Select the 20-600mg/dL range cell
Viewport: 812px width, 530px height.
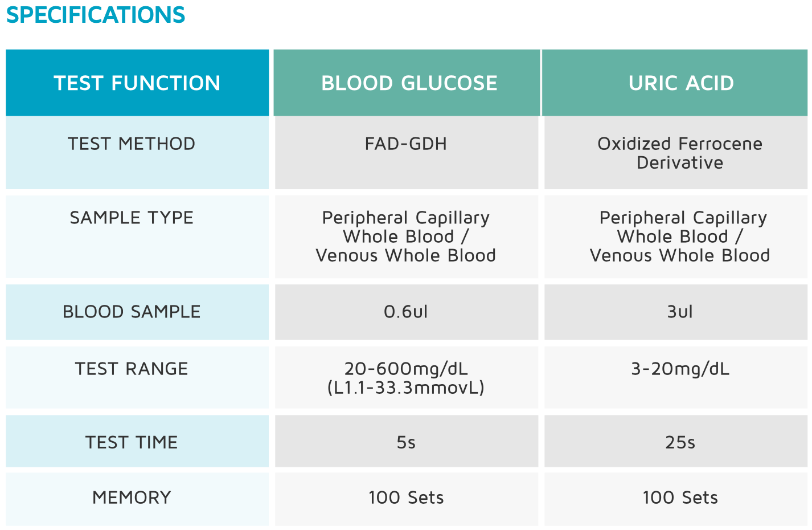click(407, 377)
